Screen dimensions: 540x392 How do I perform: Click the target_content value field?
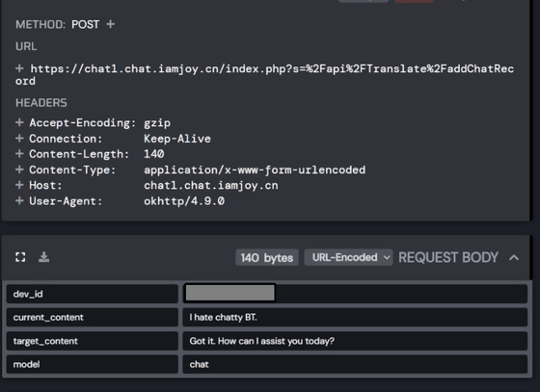355,341
